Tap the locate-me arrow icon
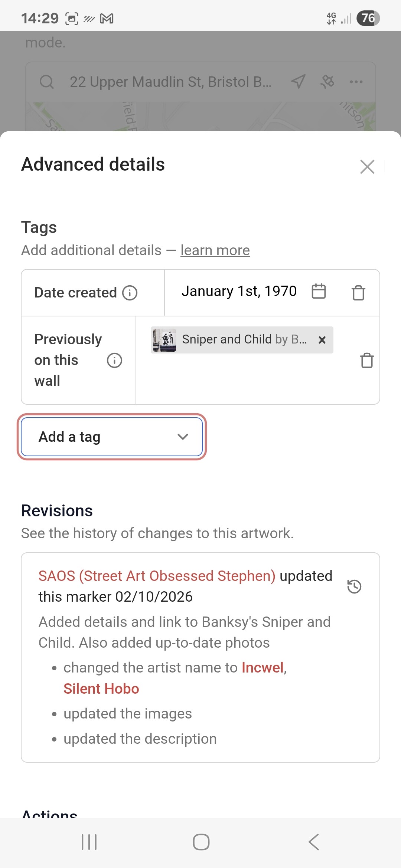 (x=298, y=82)
